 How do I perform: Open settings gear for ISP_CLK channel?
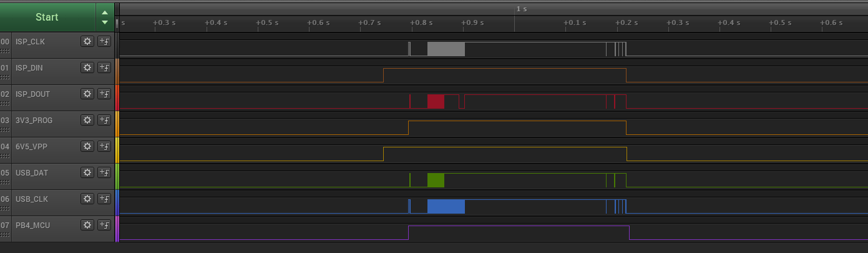(x=87, y=41)
